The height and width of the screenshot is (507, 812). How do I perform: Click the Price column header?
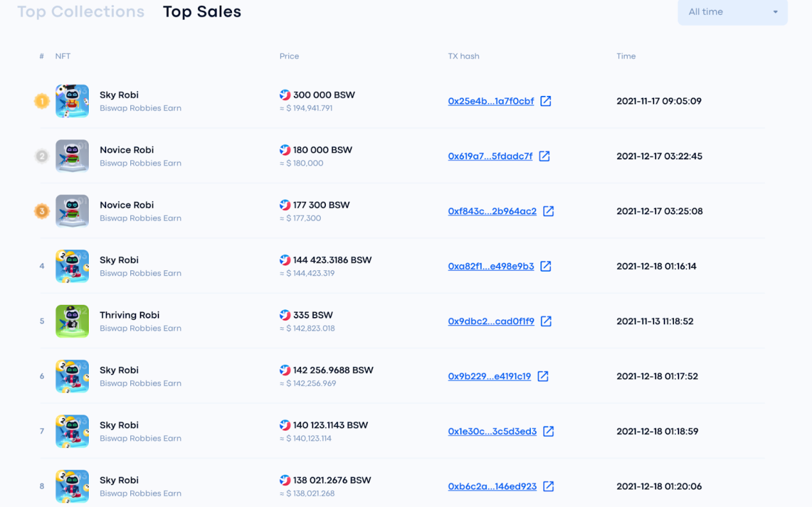pyautogui.click(x=289, y=56)
